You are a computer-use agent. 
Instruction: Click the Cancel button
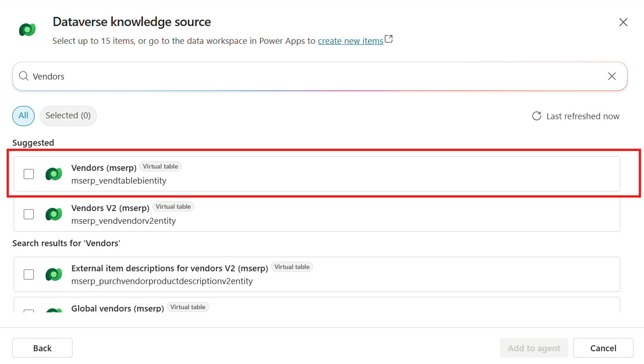(x=603, y=348)
